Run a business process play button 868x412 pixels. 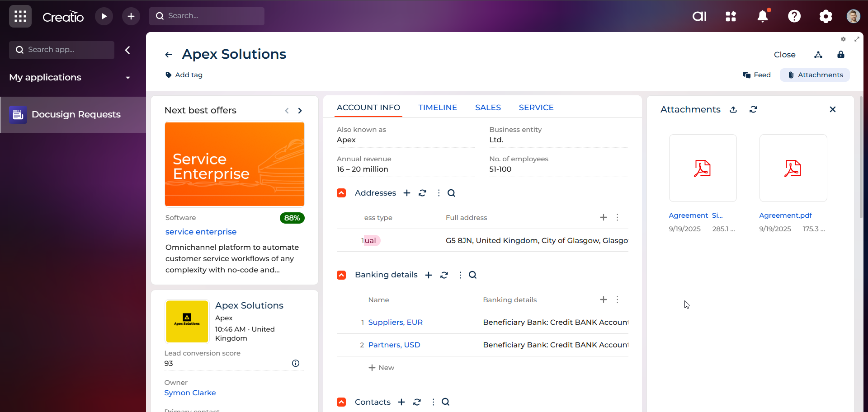coord(104,16)
